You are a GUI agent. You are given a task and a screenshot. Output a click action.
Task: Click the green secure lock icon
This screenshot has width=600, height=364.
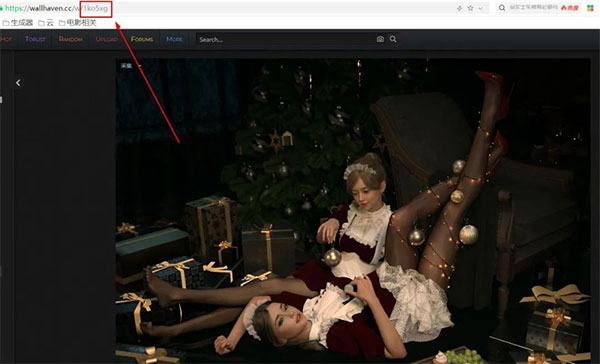(x=1, y=8)
